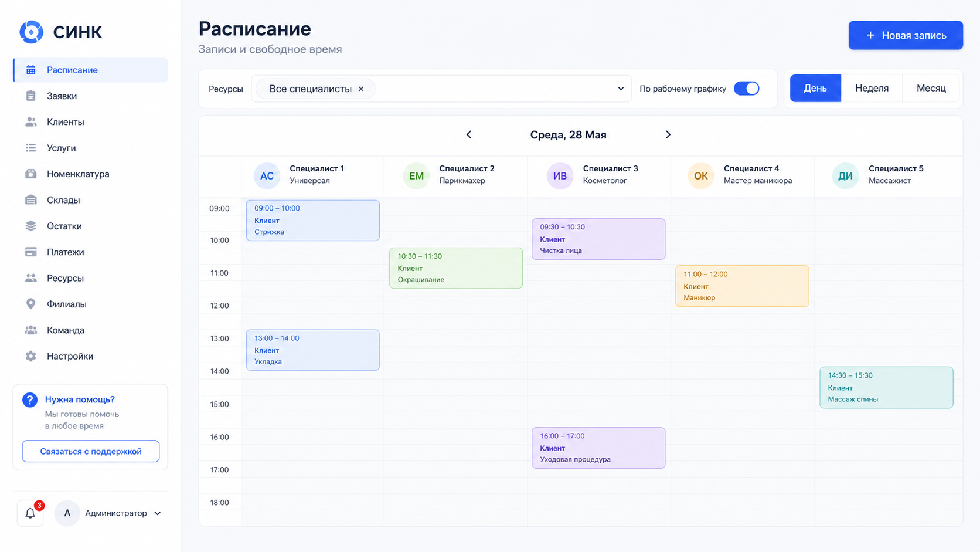Click the ЕМ avatar of Специалист 2
Viewport: 980px width, 552px height.
tap(416, 175)
